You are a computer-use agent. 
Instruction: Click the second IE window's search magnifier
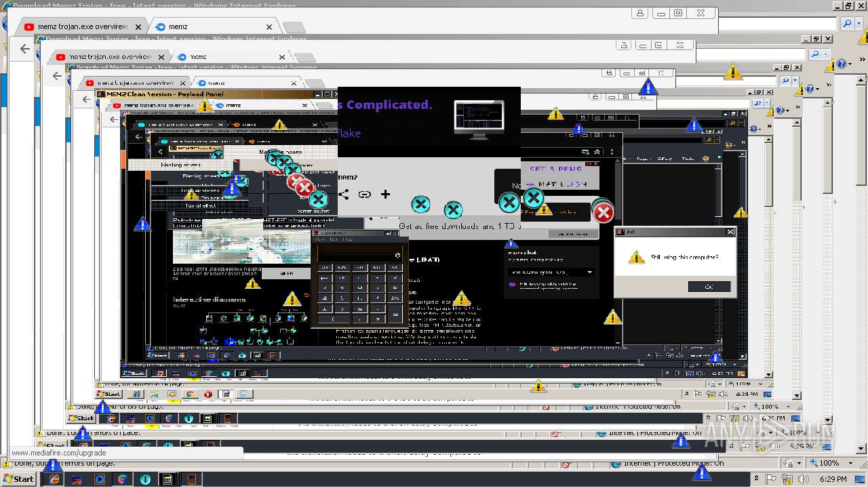coord(816,54)
